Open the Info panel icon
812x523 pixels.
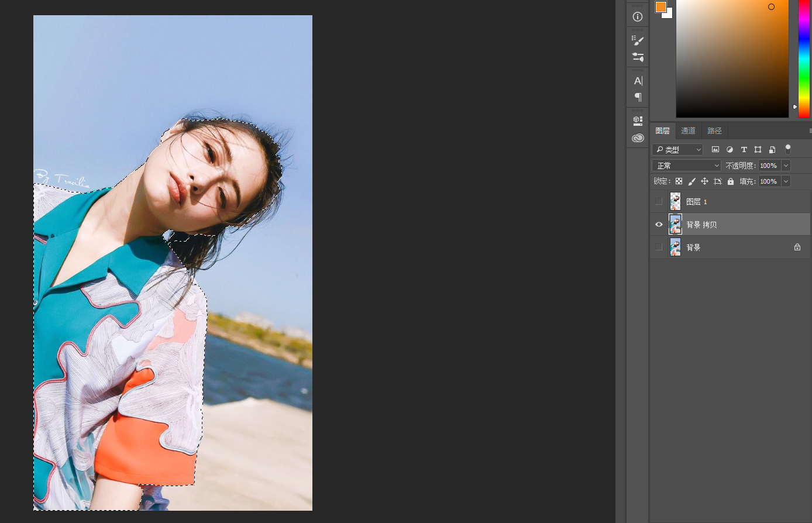638,17
